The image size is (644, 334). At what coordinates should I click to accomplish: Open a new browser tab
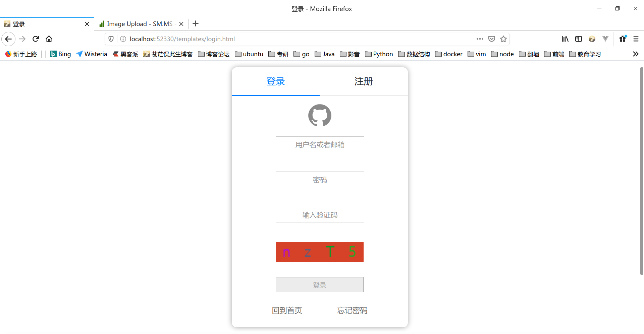pyautogui.click(x=196, y=23)
